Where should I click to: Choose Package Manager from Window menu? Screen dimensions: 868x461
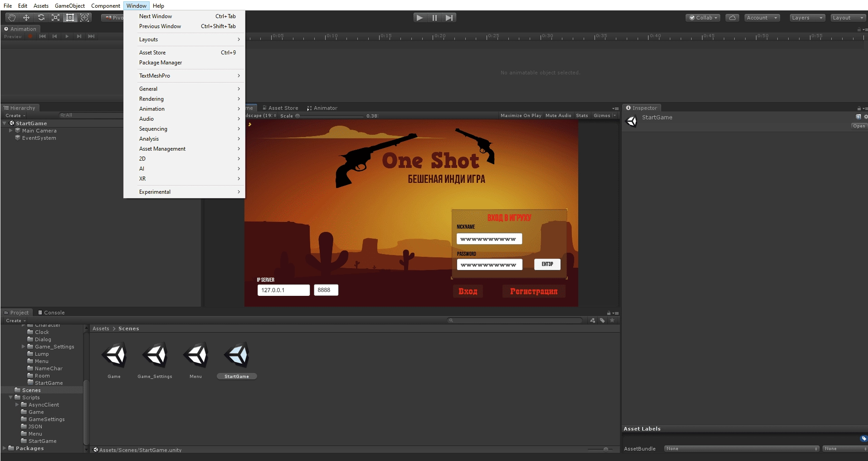coord(184,63)
